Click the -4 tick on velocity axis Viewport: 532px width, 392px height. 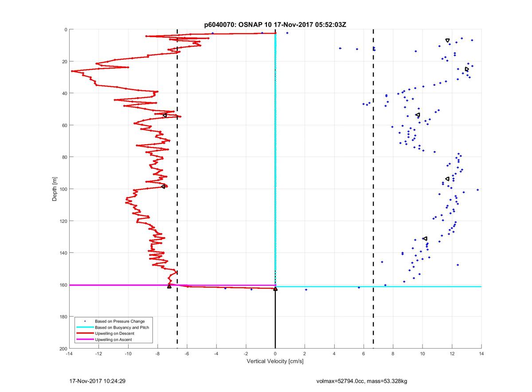click(216, 354)
